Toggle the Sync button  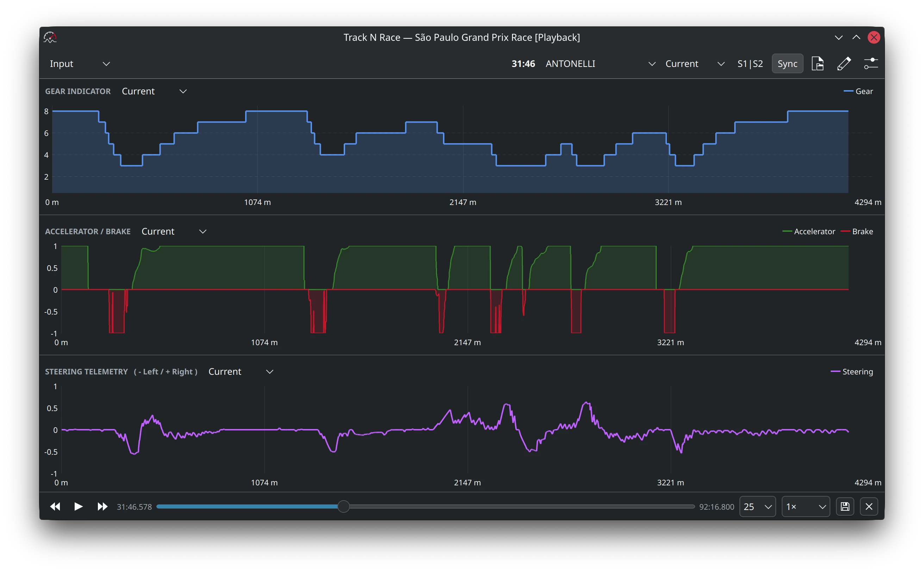787,63
